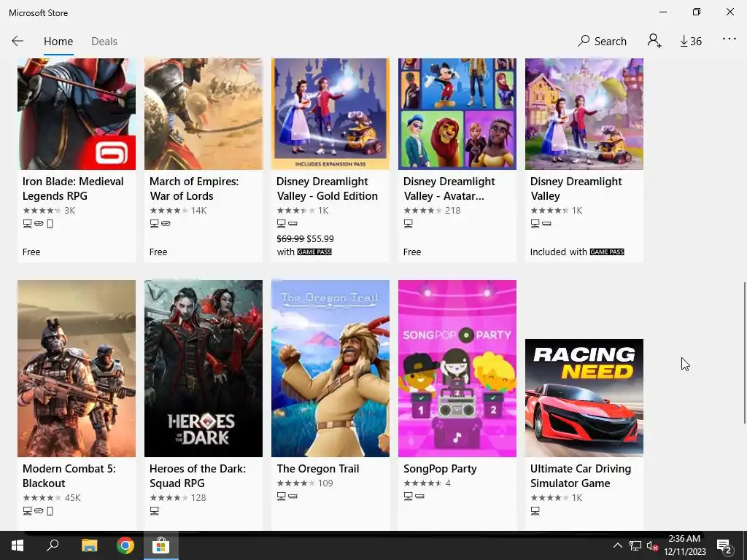Click HoloLens device icon under March of Empires
Screen dimensions: 747x560
[166, 223]
